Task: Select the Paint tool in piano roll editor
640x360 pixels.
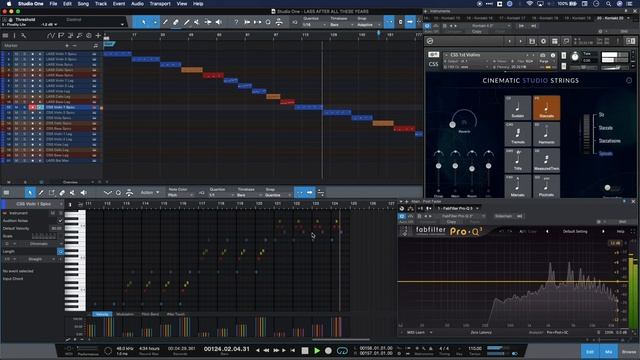Action: (41, 193)
